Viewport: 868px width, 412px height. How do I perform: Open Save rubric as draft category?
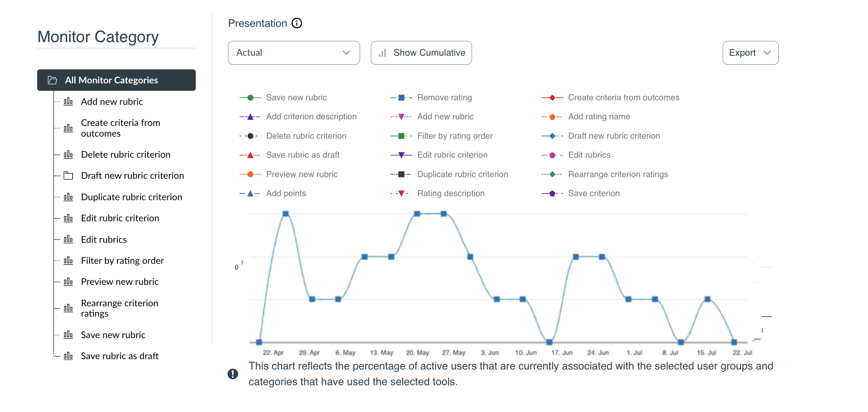click(x=120, y=356)
